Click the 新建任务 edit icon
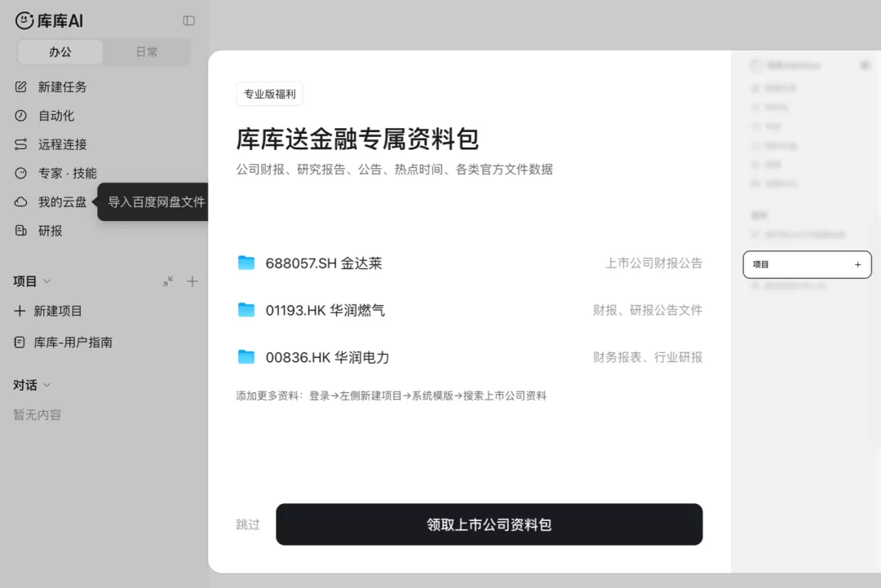 point(20,87)
